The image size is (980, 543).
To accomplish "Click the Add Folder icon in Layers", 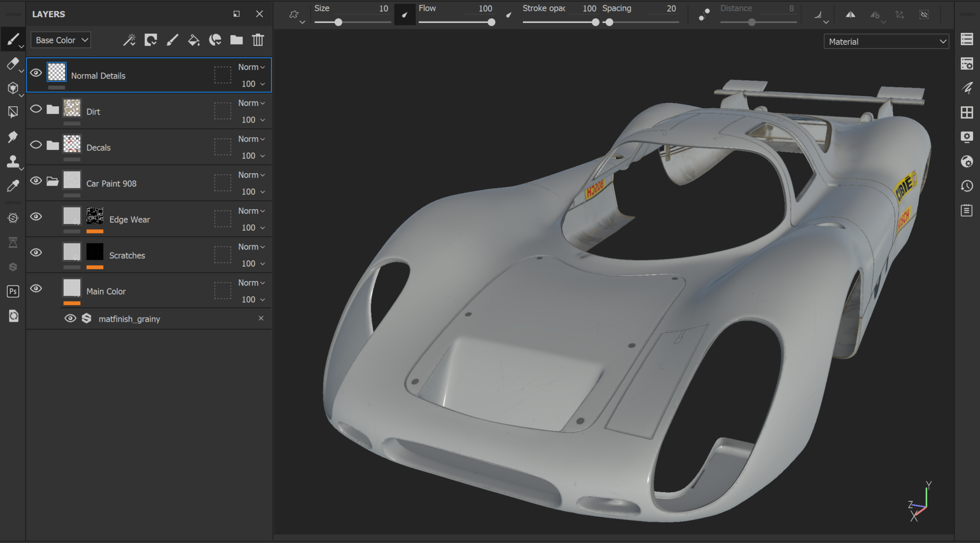I will (x=236, y=40).
